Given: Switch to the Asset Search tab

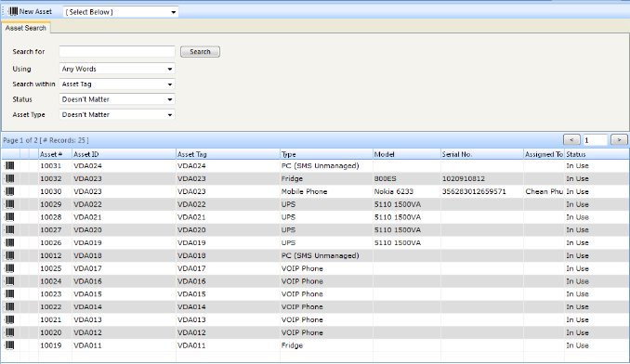Looking at the screenshot, I should point(26,28).
